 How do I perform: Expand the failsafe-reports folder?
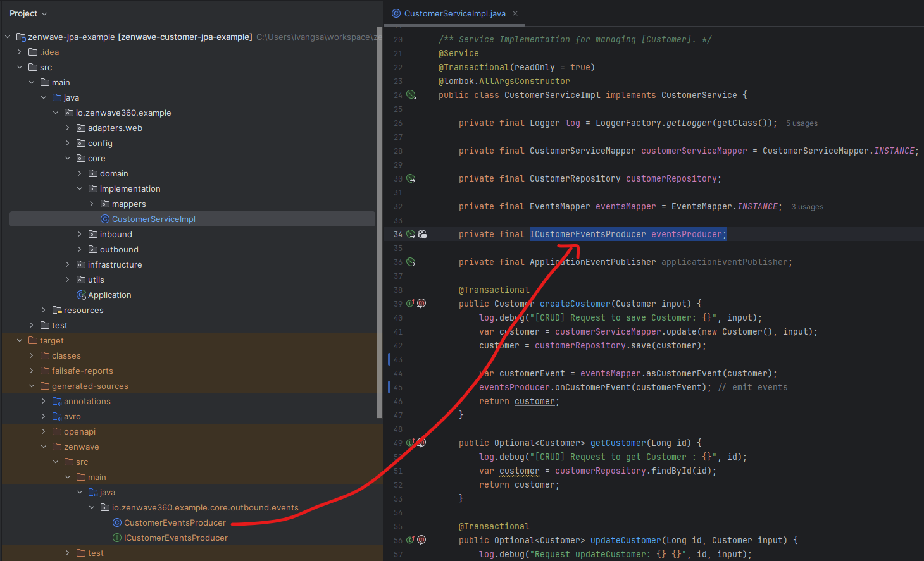coord(32,371)
